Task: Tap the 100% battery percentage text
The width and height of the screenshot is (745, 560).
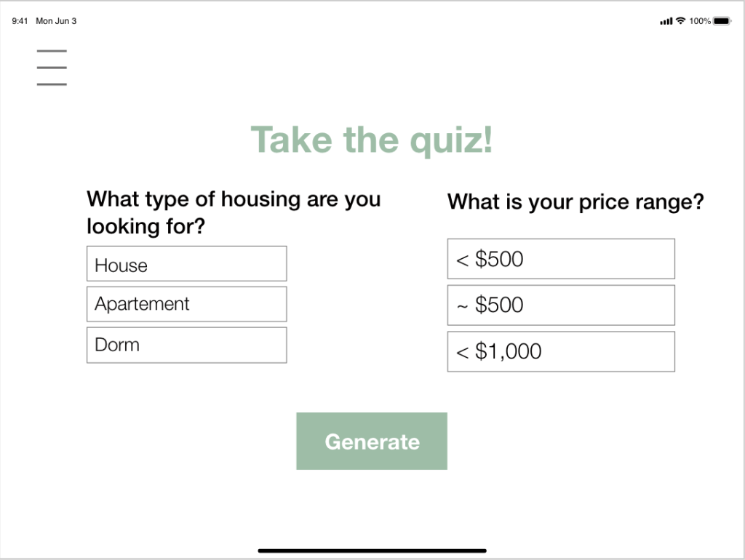Action: 700,21
